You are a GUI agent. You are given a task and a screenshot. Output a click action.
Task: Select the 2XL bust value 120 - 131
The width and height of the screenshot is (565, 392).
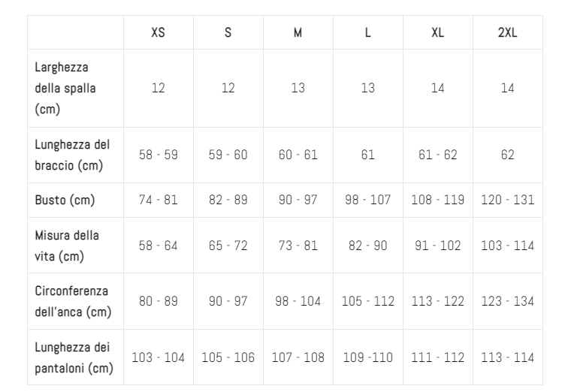tap(507, 201)
